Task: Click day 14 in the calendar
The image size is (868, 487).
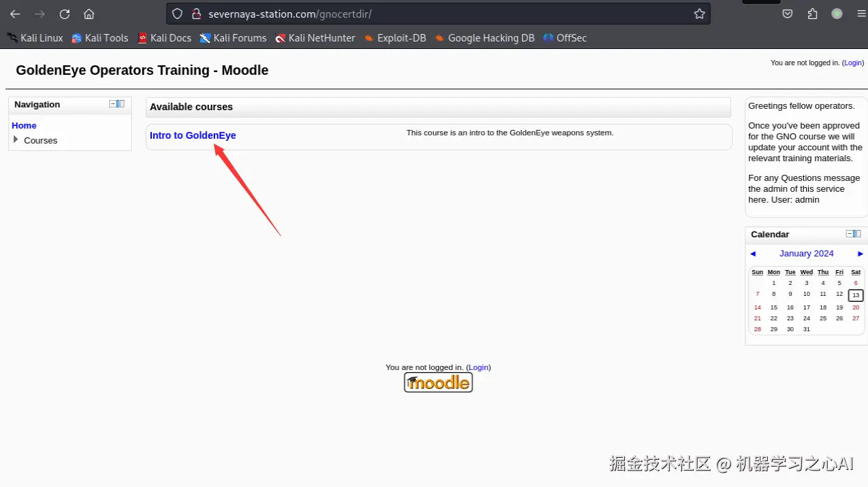Action: click(x=758, y=307)
